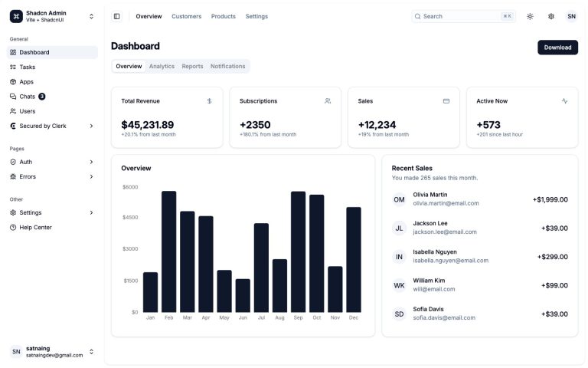The height and width of the screenshot is (368, 588).
Task: Click the February bar in Overview chart
Action: pyautogui.click(x=168, y=252)
